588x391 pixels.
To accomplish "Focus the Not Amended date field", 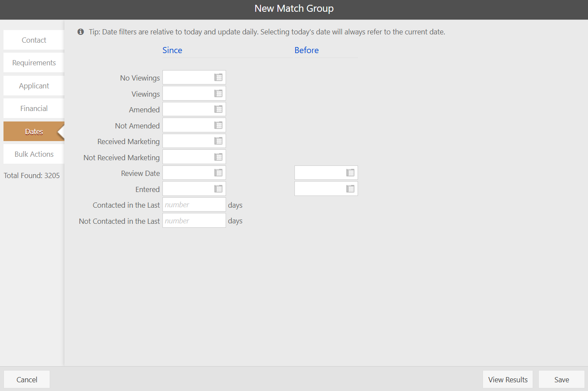I will pos(194,125).
